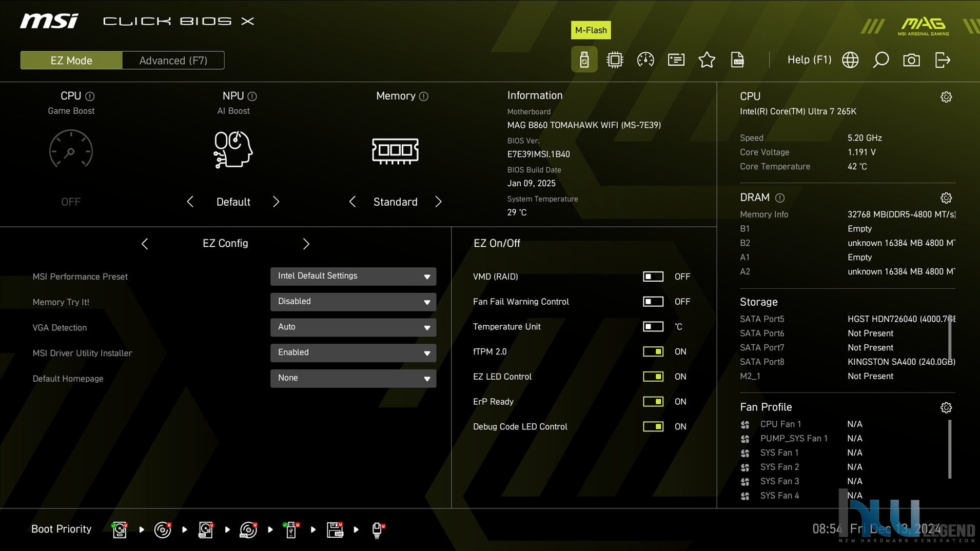Open Help (F1)
Image resolution: width=980 pixels, height=551 pixels.
tap(809, 60)
